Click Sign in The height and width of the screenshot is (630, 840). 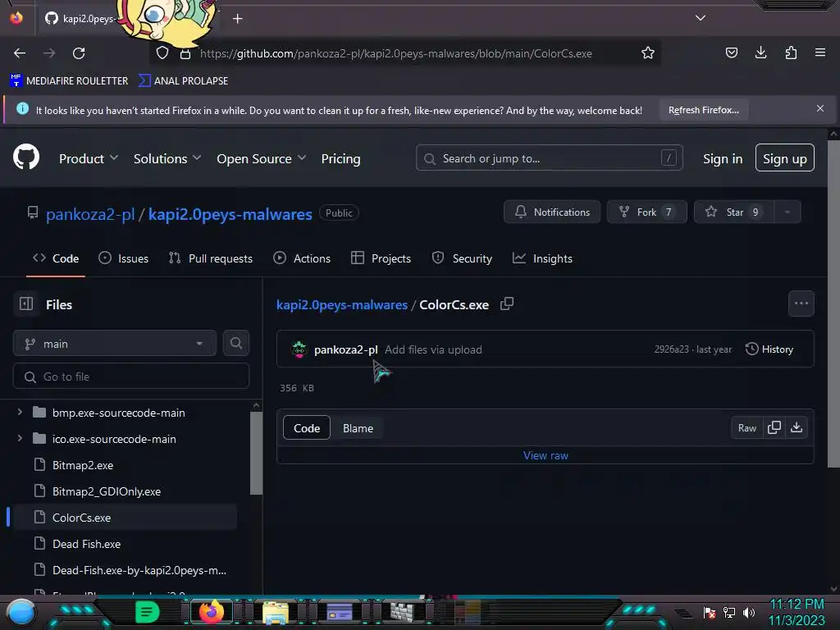coord(723,158)
